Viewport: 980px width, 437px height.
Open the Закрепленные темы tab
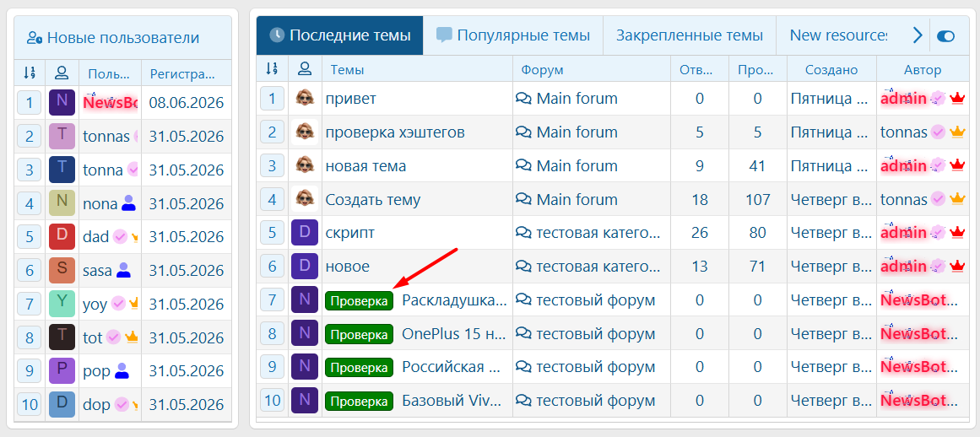[690, 35]
